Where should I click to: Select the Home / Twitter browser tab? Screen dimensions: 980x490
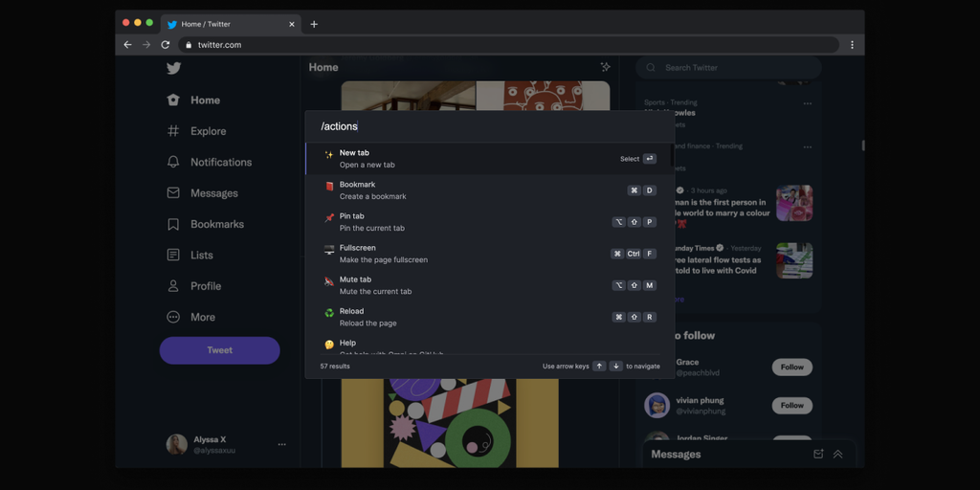231,24
